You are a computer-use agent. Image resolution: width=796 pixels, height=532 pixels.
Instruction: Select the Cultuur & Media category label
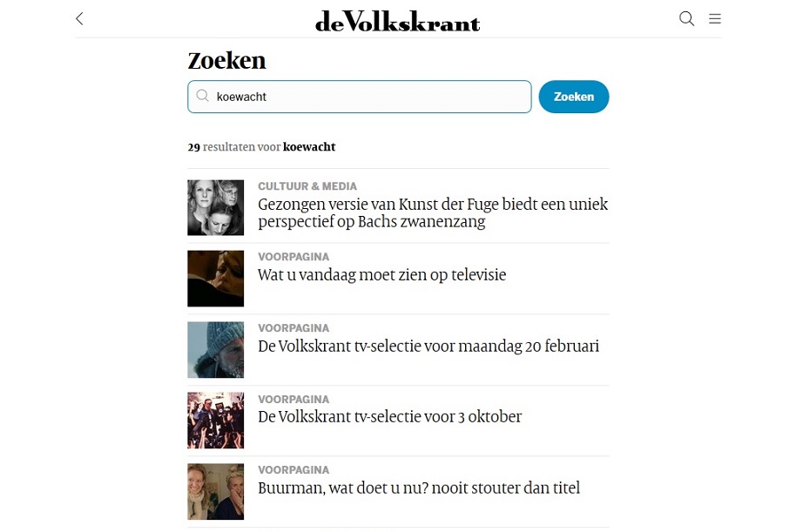click(x=307, y=186)
